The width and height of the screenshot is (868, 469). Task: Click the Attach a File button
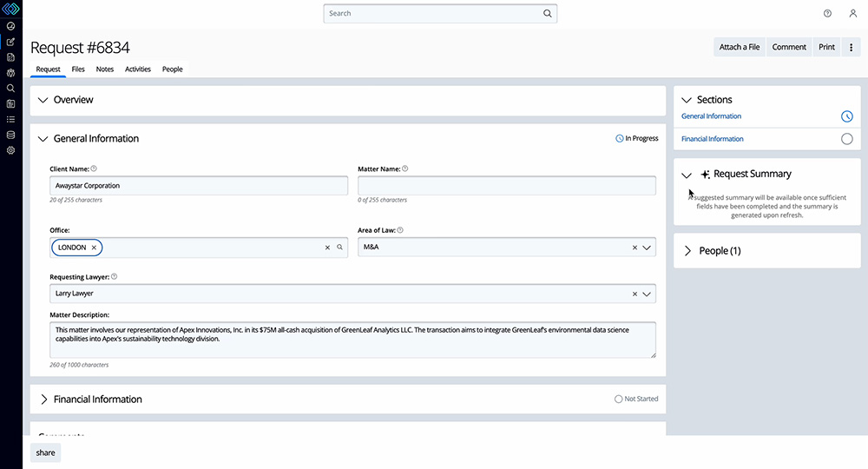coord(740,47)
